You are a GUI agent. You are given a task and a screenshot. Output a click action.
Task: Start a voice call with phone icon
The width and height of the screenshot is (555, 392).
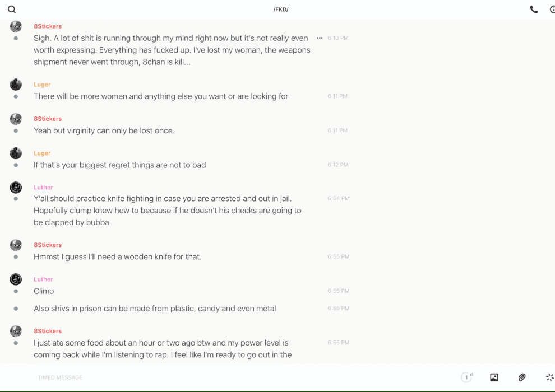point(534,10)
